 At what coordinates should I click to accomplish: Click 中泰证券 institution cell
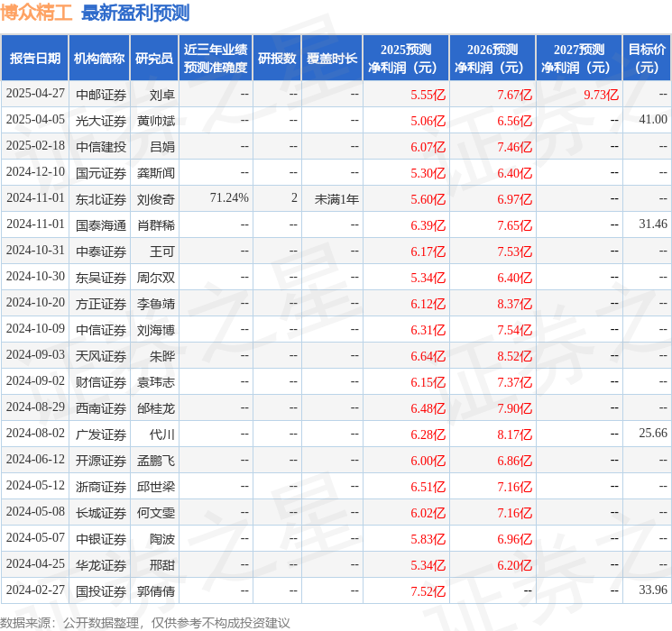point(101,251)
